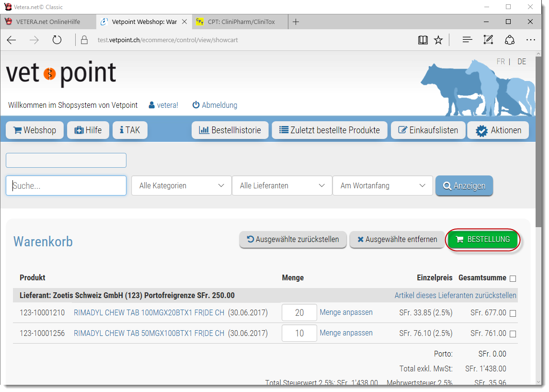Add page to favorites with star icon

tap(438, 40)
